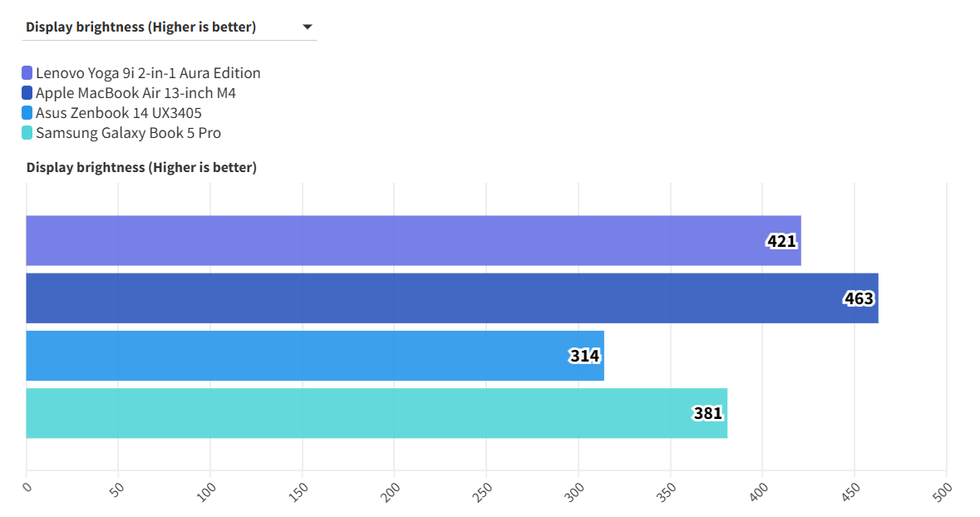
Task: Toggle Apple MacBook Air 13-inch M4 legend label
Action: tap(135, 93)
